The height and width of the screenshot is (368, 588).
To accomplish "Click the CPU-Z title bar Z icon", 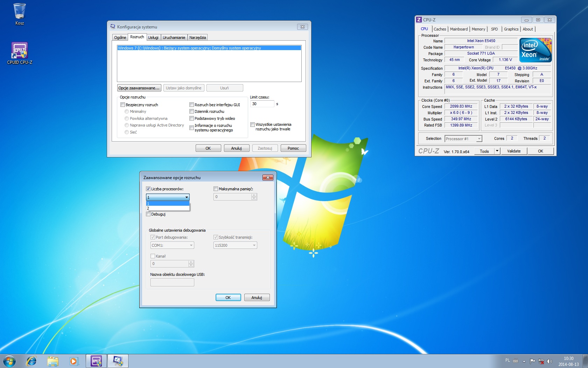I will 419,20.
